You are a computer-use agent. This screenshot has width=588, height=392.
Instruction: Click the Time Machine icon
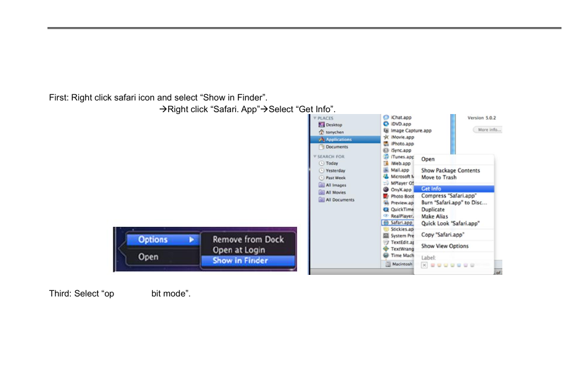coord(386,255)
